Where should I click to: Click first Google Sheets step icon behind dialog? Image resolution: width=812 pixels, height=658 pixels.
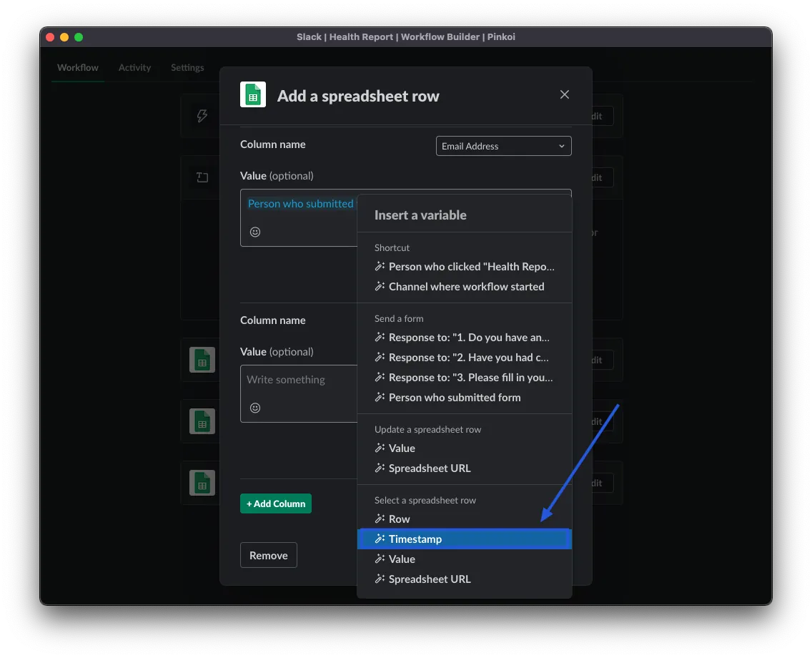(x=202, y=360)
